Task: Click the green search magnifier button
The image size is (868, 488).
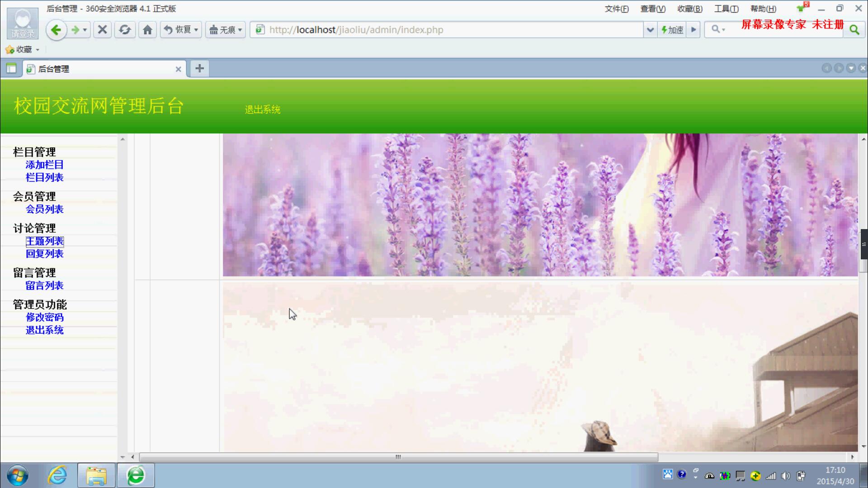Action: pyautogui.click(x=854, y=30)
